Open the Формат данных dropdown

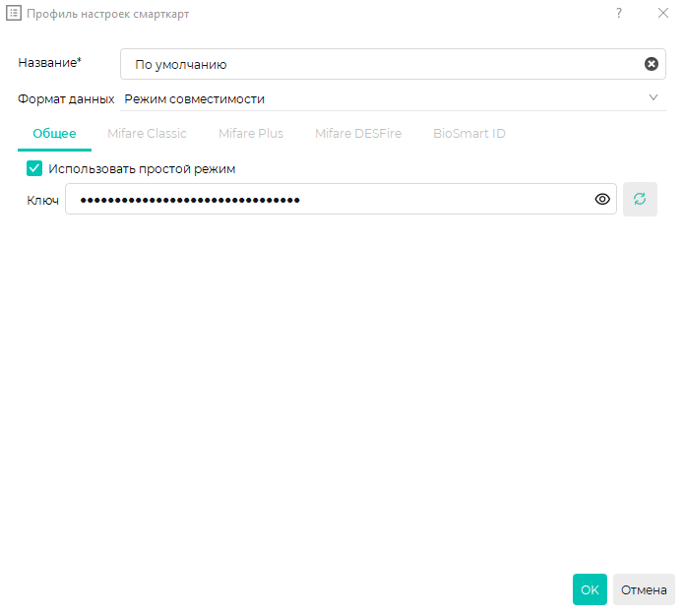(x=393, y=99)
